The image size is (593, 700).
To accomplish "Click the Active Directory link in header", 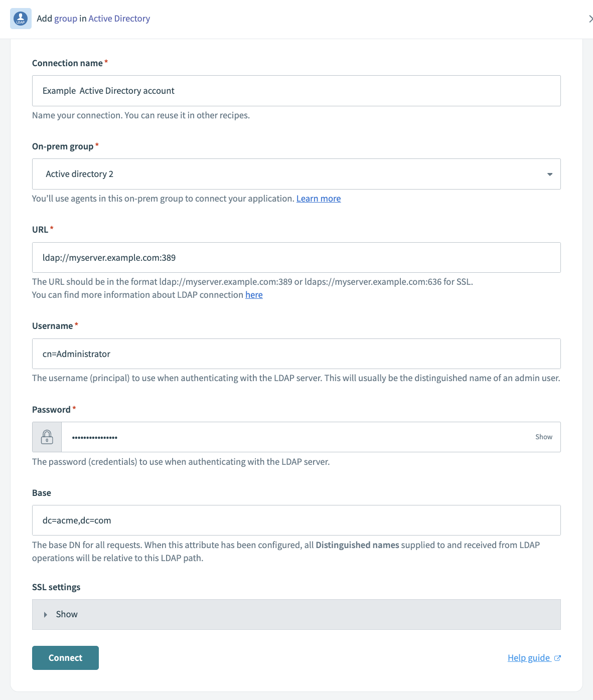I will (x=119, y=19).
